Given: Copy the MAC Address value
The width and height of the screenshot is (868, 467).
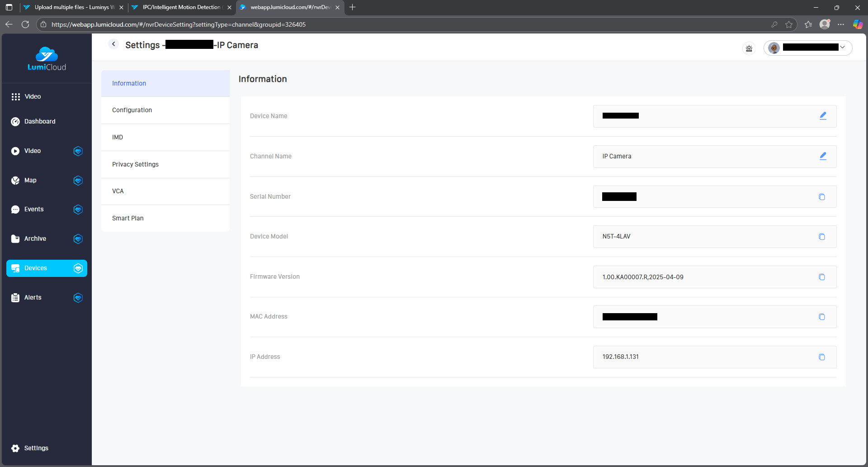Looking at the screenshot, I should pyautogui.click(x=821, y=317).
